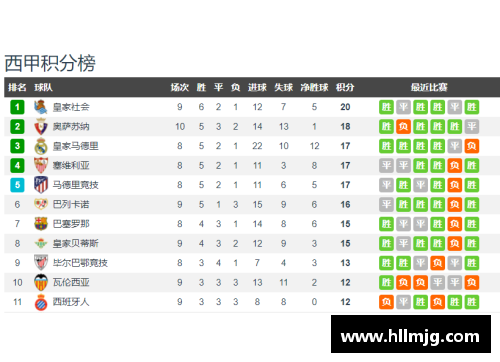Click the Espanyol club crest icon
The image size is (500, 362).
click(x=41, y=302)
